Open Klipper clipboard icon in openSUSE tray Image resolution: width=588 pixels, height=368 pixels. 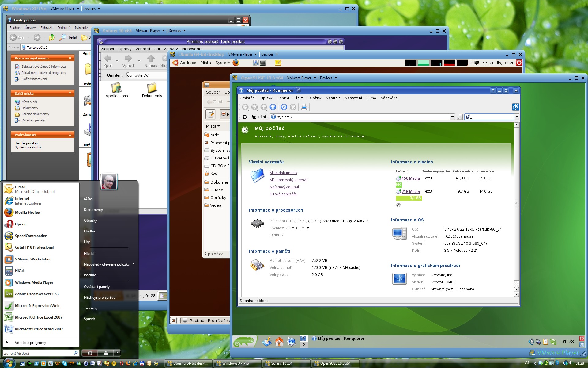point(545,342)
